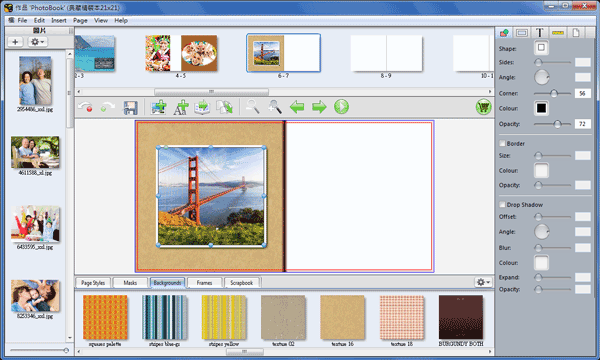
Task: Open the text properties T tab
Action: (x=540, y=33)
